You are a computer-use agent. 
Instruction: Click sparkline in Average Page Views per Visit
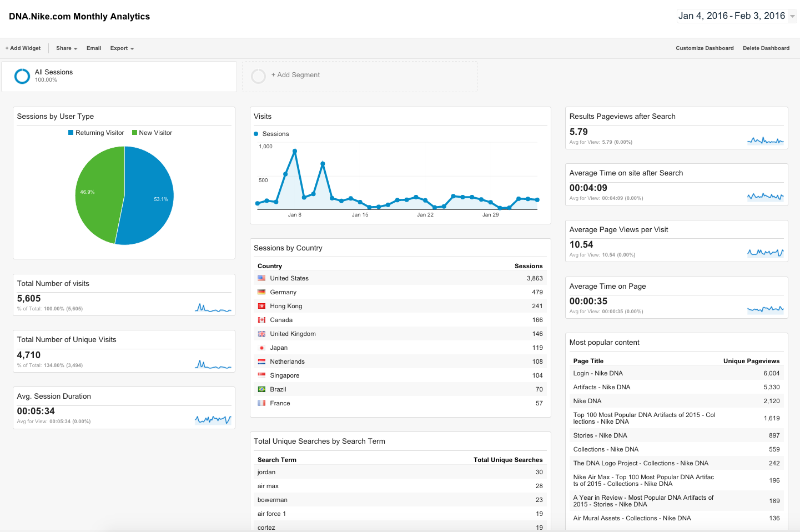(x=766, y=253)
